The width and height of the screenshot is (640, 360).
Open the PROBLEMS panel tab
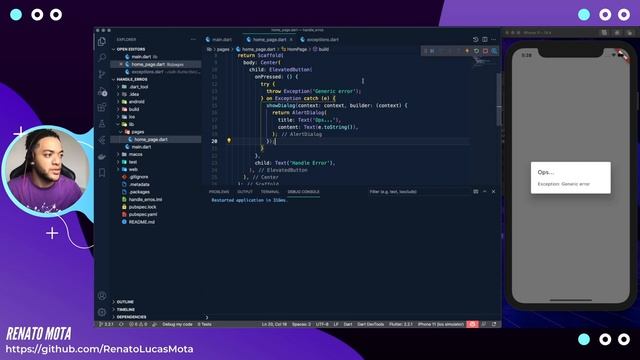pyautogui.click(x=219, y=191)
